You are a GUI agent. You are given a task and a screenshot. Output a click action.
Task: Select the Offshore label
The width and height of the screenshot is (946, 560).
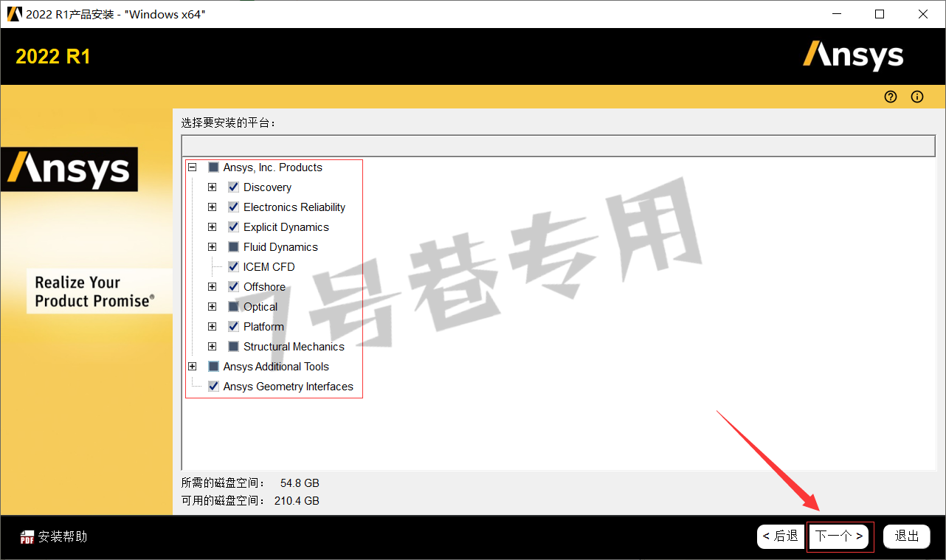coord(264,287)
